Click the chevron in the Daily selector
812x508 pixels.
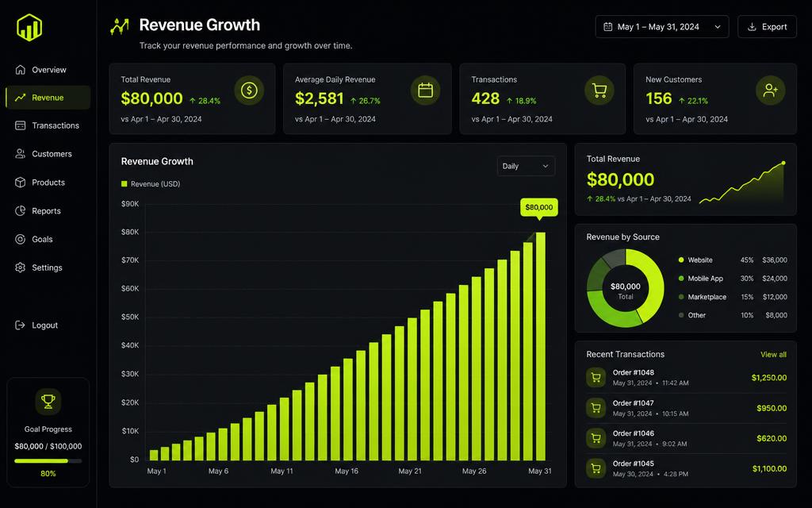[546, 166]
